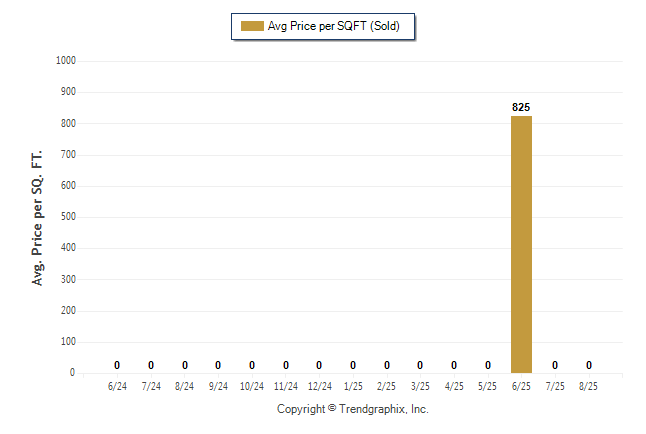Click the zero value above 5/25
The width and height of the screenshot is (646, 434).
tap(488, 365)
